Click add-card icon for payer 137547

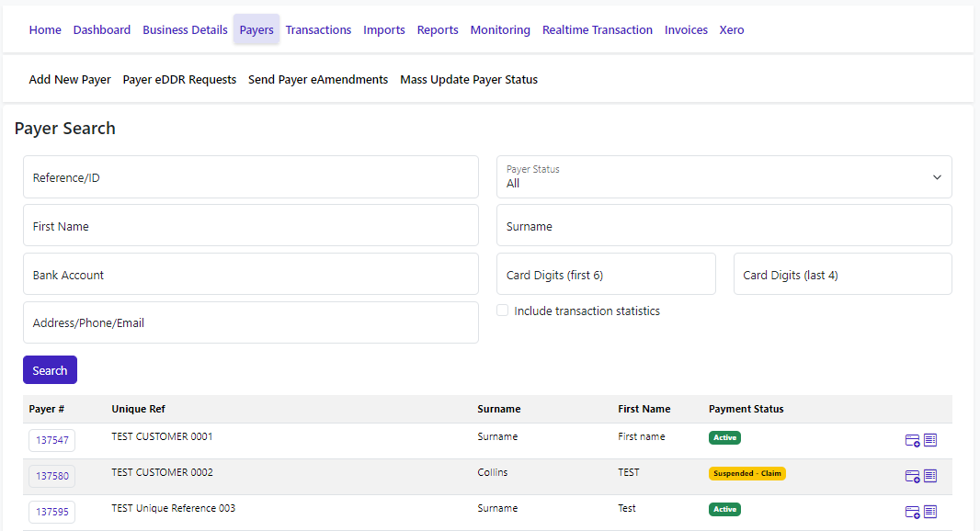[x=912, y=440]
